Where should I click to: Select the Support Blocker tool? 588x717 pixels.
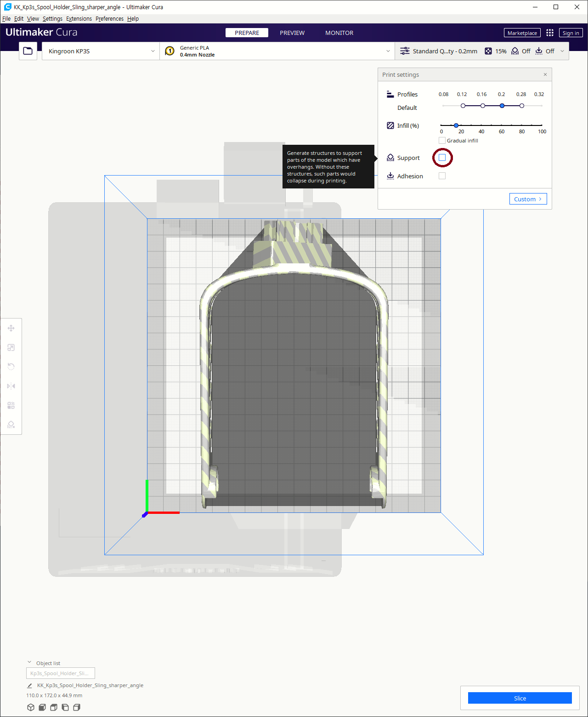pyautogui.click(x=11, y=425)
